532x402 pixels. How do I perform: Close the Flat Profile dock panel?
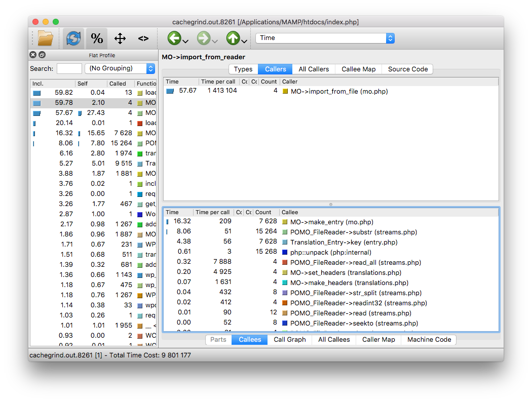coord(33,55)
